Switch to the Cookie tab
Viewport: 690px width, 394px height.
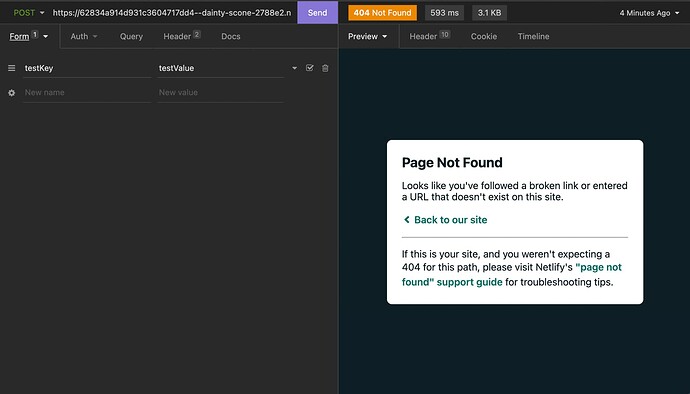484,37
